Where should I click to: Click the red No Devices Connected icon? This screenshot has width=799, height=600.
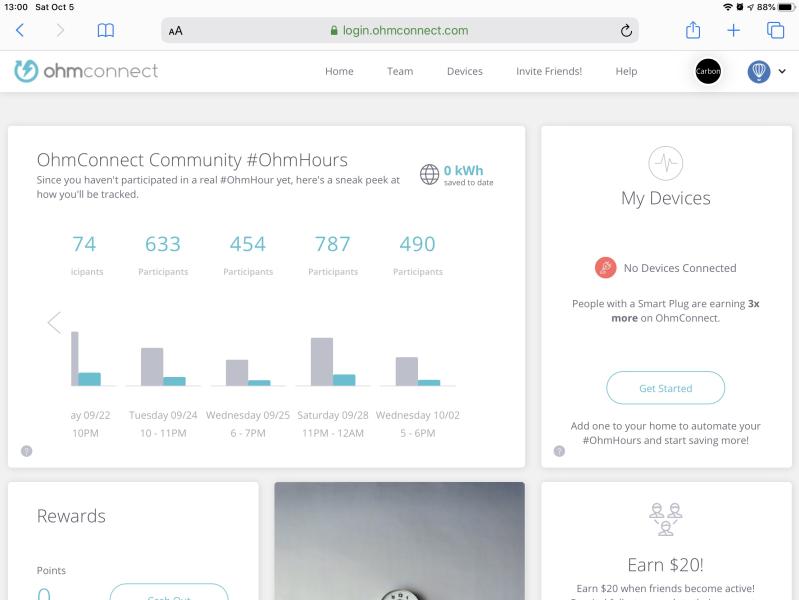tap(605, 268)
